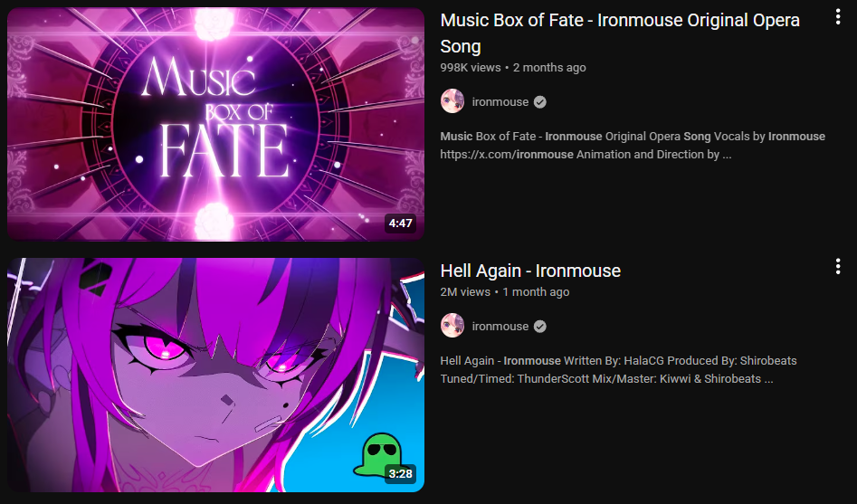Click 2M views 1 month ago metadata

(x=505, y=292)
